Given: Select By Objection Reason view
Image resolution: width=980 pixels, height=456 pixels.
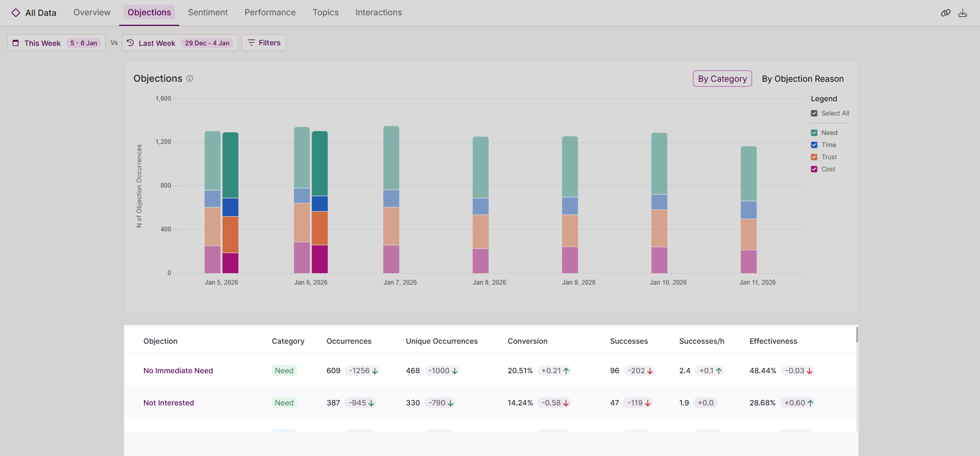Looking at the screenshot, I should tap(802, 79).
